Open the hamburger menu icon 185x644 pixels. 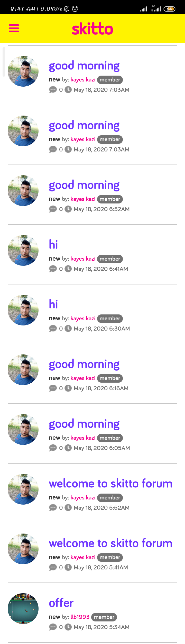(14, 28)
